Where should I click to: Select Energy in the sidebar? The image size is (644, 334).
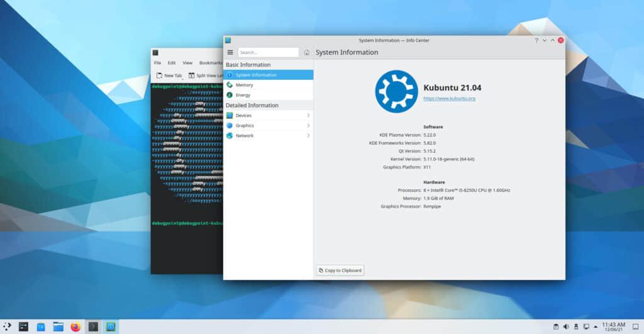point(243,95)
